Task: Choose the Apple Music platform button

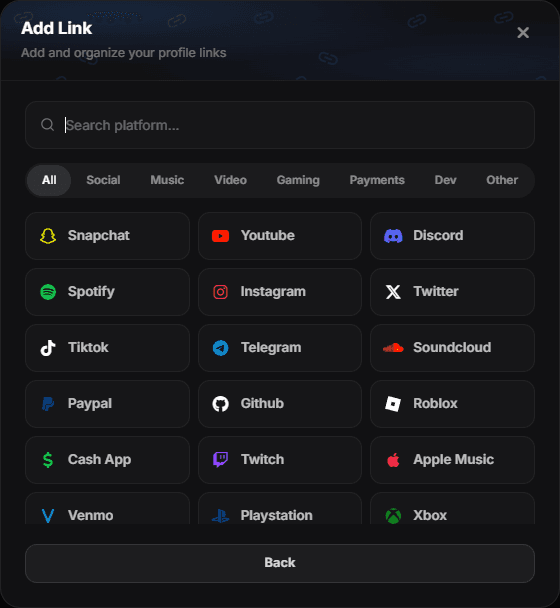Action: pyautogui.click(x=453, y=460)
